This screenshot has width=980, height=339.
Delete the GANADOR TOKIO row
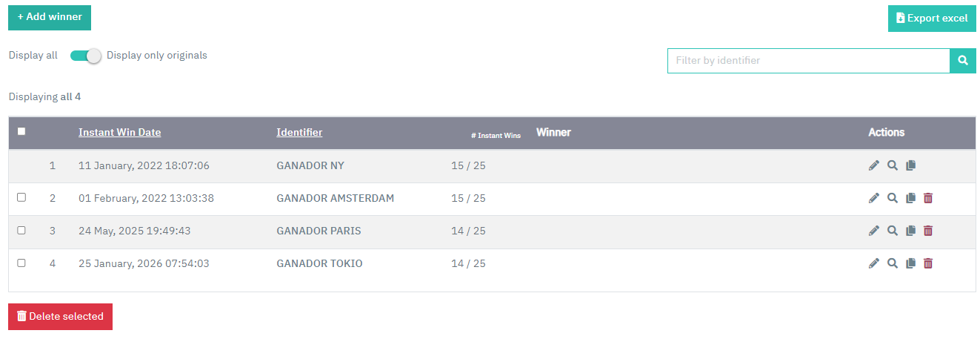(x=928, y=263)
